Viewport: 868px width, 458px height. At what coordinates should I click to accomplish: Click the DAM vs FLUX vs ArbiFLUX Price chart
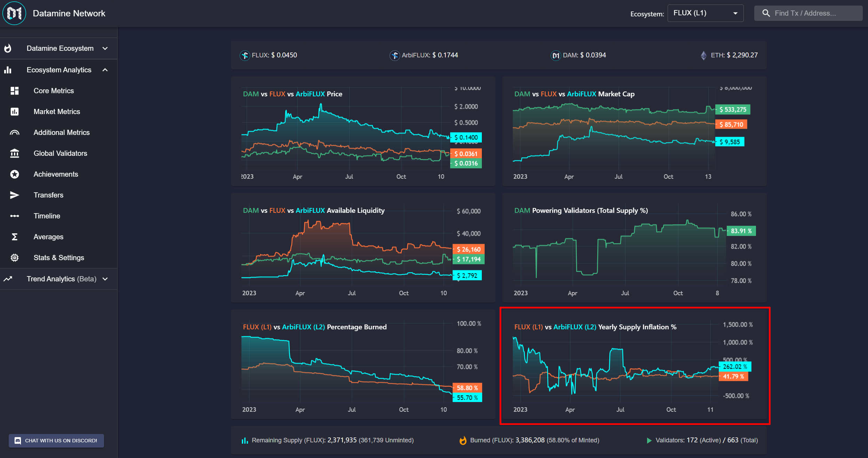(363, 131)
